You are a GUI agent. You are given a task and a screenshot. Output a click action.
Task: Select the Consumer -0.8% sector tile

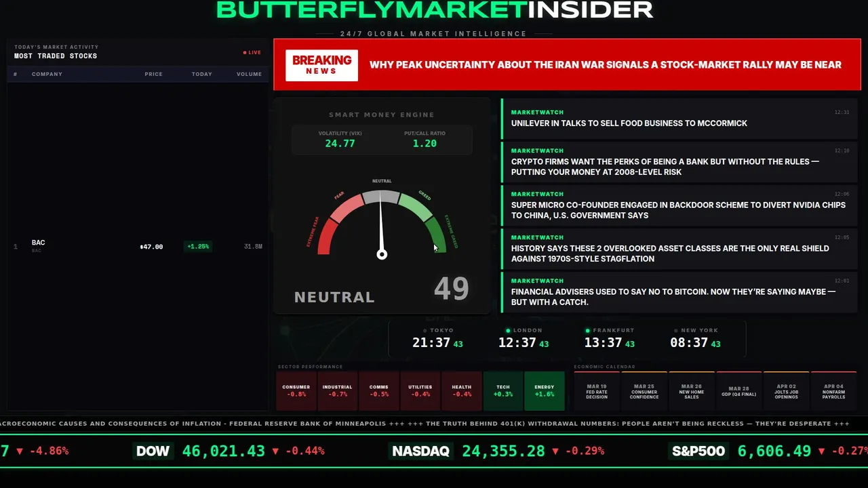tap(296, 391)
